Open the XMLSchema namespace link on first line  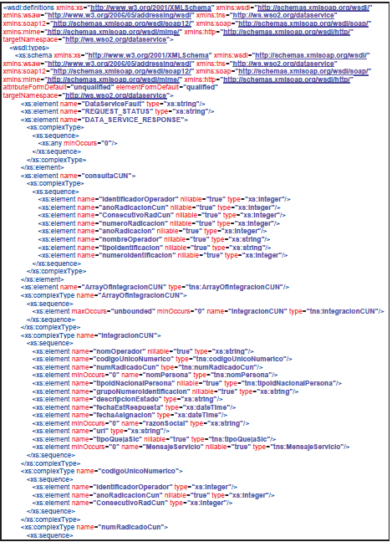click(x=150, y=8)
